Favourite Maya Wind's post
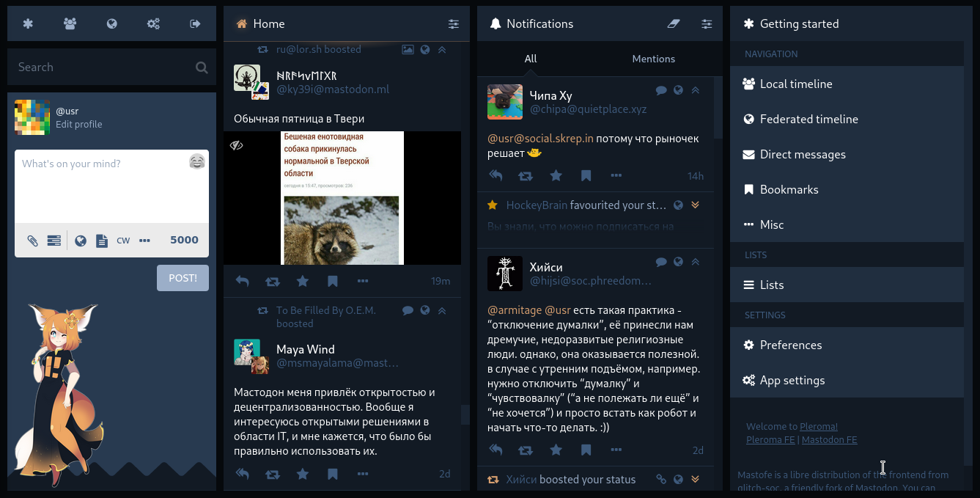Screen dimensions: 980x498 pyautogui.click(x=302, y=475)
